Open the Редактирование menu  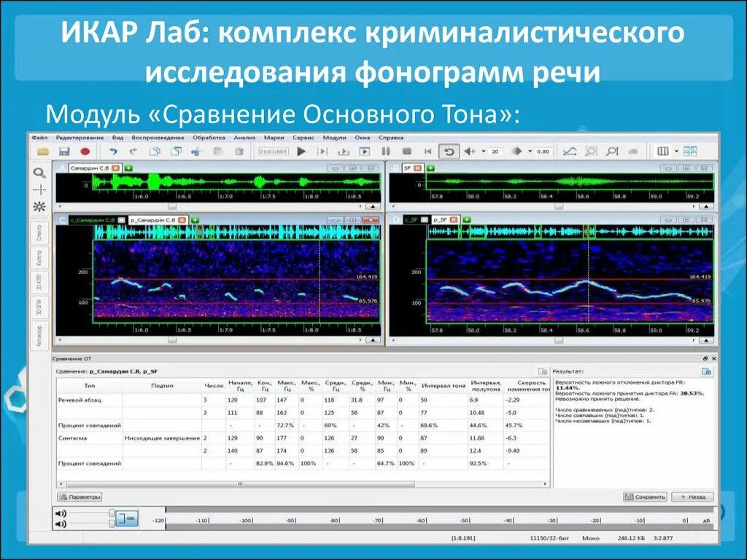tap(80, 138)
